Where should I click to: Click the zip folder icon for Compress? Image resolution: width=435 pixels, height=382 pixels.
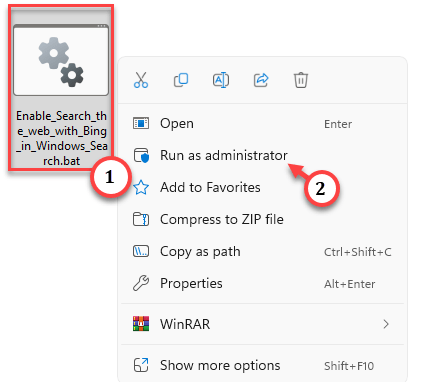(x=141, y=219)
